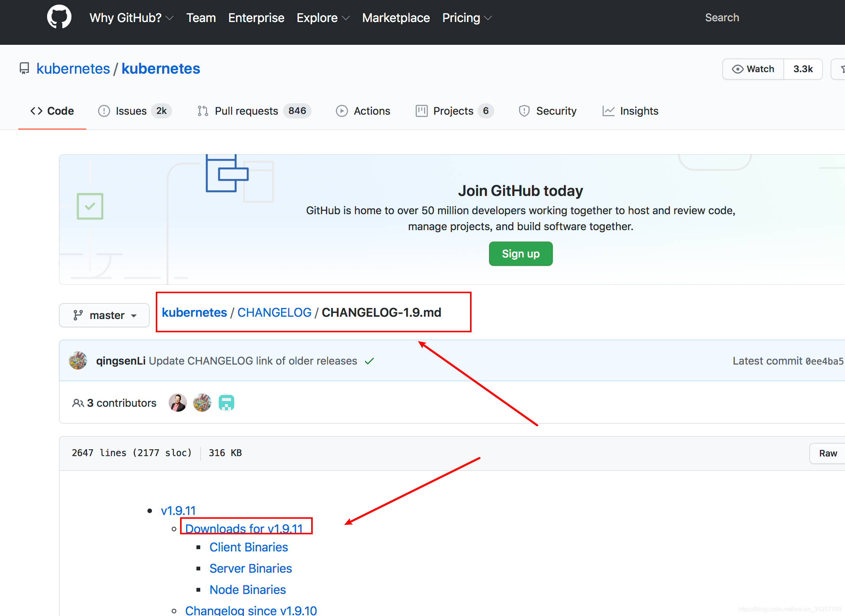The image size is (845, 616).
Task: Open the first contributor's avatar
Action: pos(178,403)
